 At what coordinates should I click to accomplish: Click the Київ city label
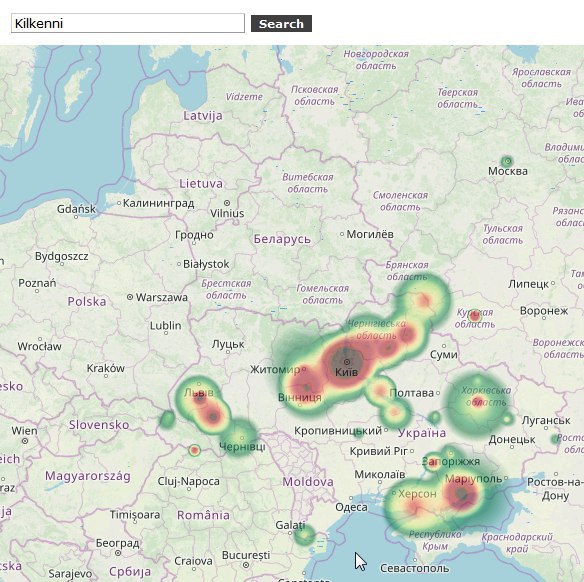(x=346, y=372)
